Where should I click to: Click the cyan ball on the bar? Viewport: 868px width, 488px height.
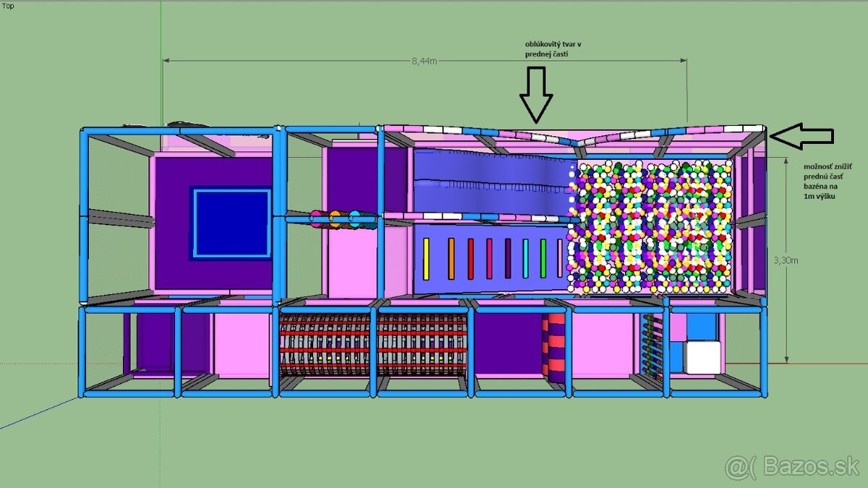[354, 218]
